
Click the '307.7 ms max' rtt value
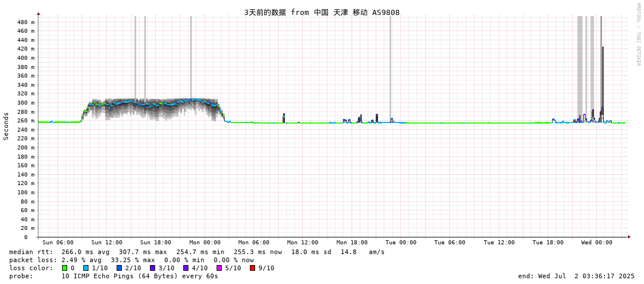(x=143, y=252)
